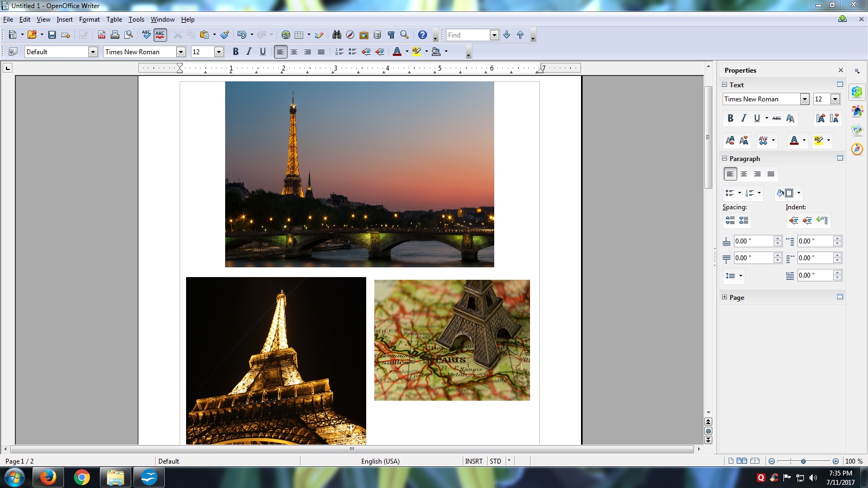Image resolution: width=868 pixels, height=488 pixels.
Task: Open Chrome from the taskbar
Action: click(82, 477)
